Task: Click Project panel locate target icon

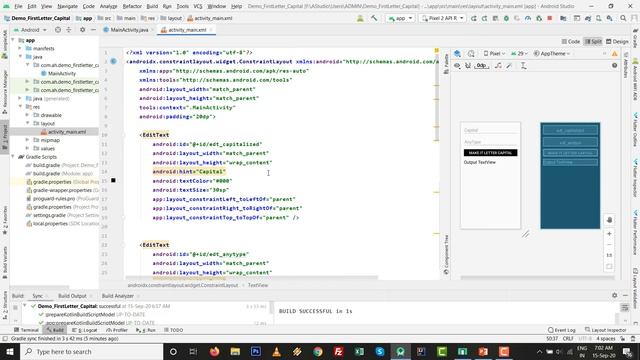Action: 58,30
